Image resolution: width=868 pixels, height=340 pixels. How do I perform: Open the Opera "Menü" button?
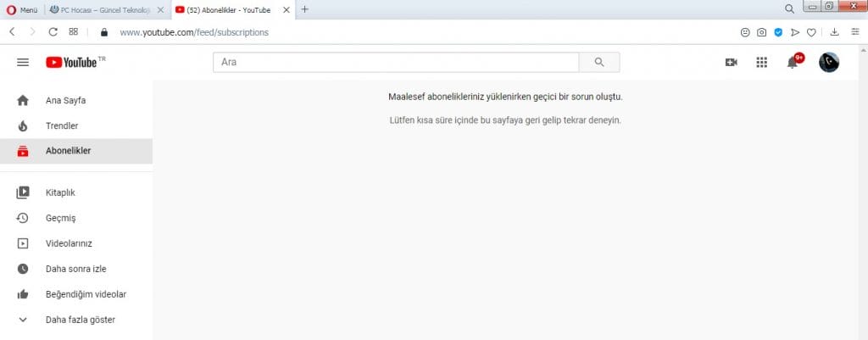pyautogui.click(x=22, y=9)
